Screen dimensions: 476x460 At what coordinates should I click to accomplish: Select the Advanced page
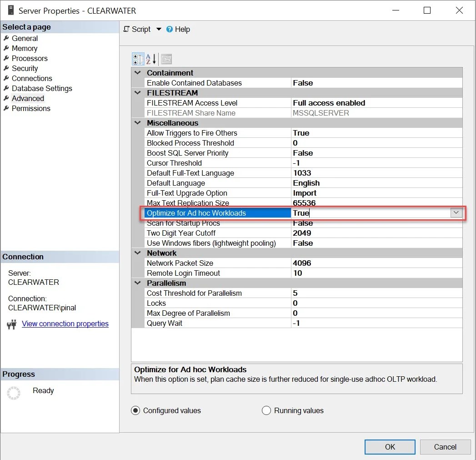pos(28,98)
